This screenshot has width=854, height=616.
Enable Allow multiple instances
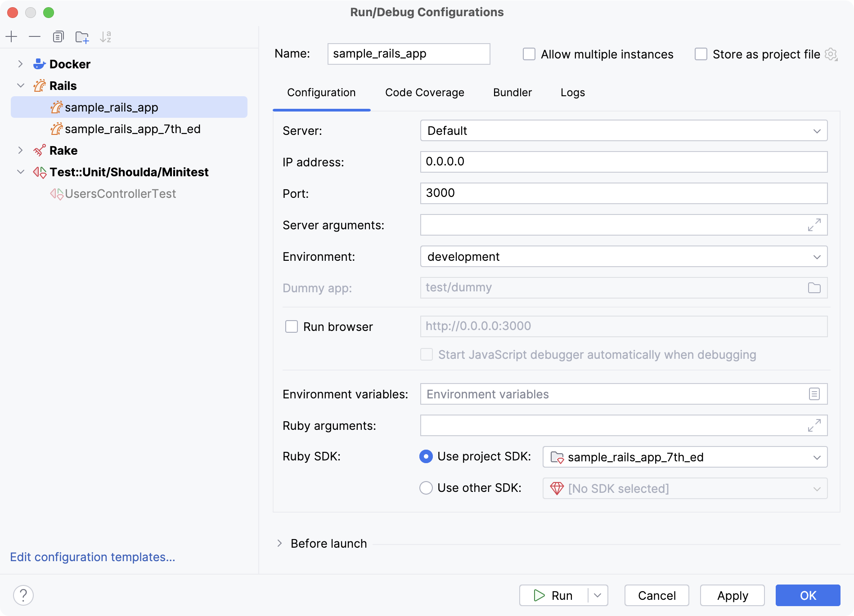(529, 54)
